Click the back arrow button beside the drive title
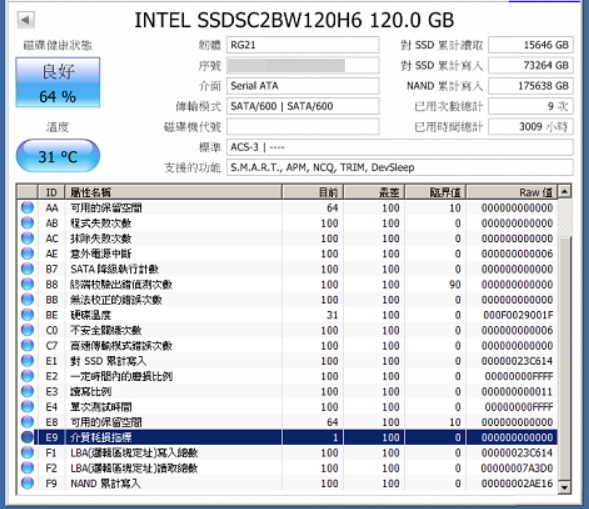Viewport: 589px width, 509px height. tap(26, 20)
